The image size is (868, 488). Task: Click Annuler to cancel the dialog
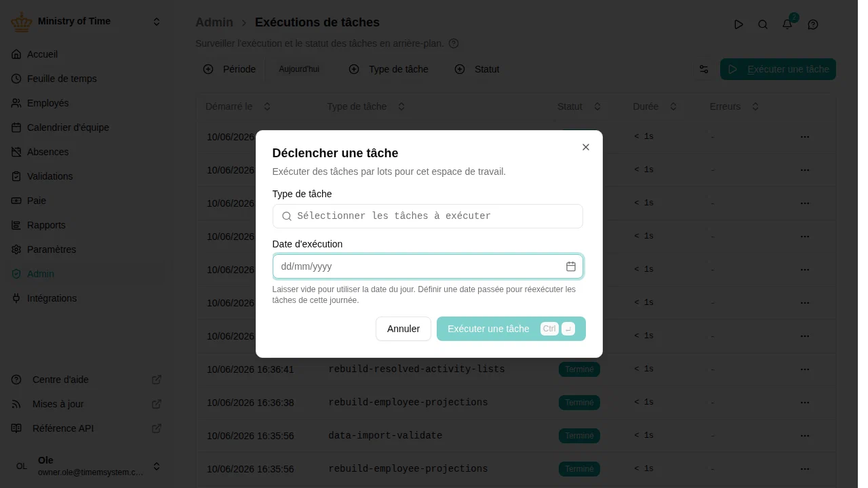point(403,329)
